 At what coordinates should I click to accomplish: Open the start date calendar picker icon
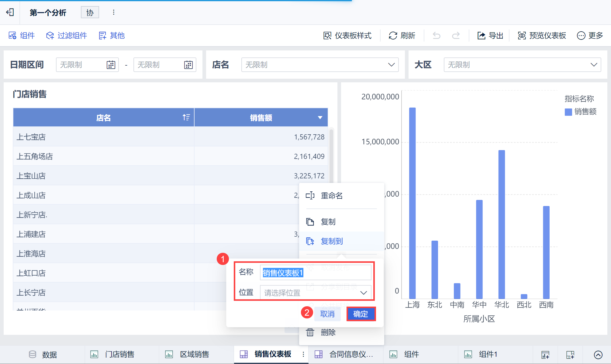111,65
